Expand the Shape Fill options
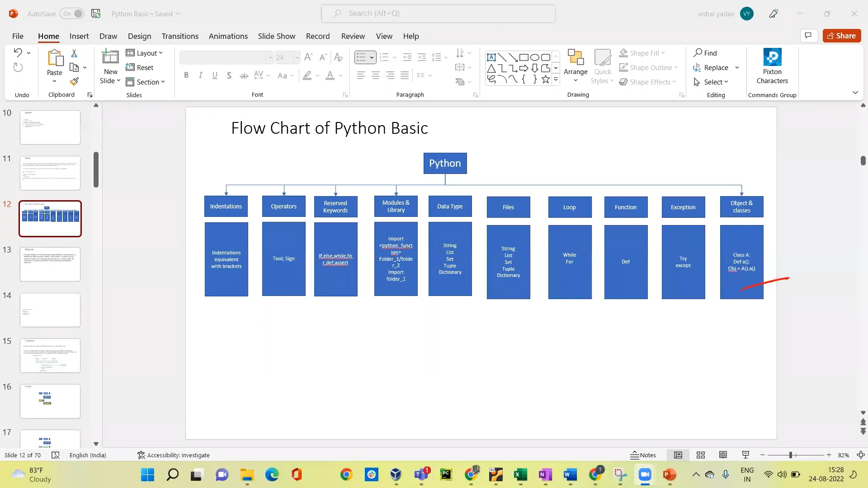The width and height of the screenshot is (868, 488). click(x=664, y=53)
